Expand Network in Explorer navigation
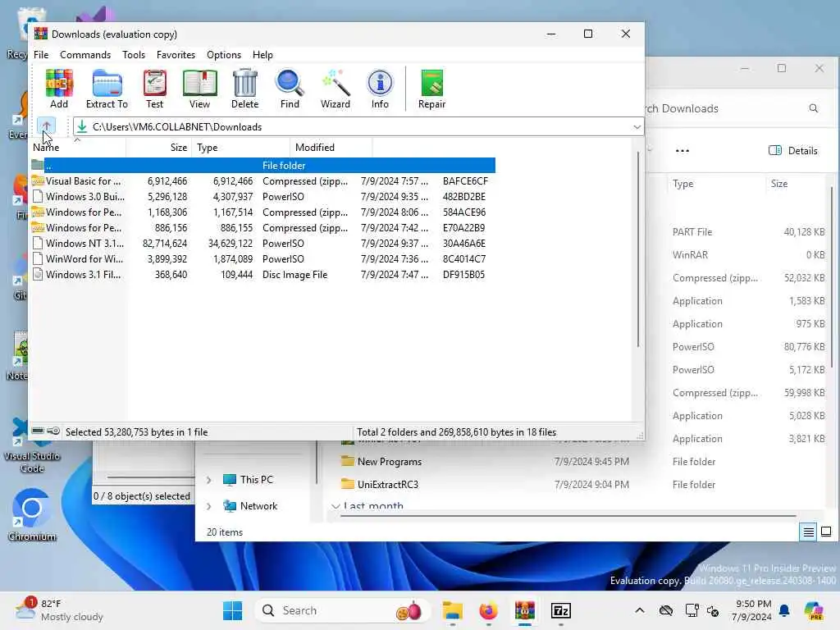840x630 pixels. point(209,506)
